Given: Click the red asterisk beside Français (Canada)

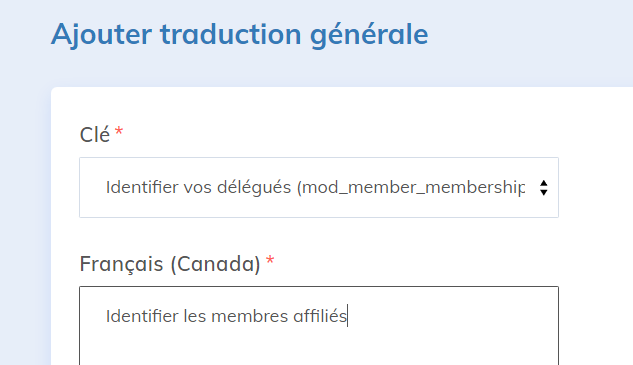Looking at the screenshot, I should click(270, 261).
